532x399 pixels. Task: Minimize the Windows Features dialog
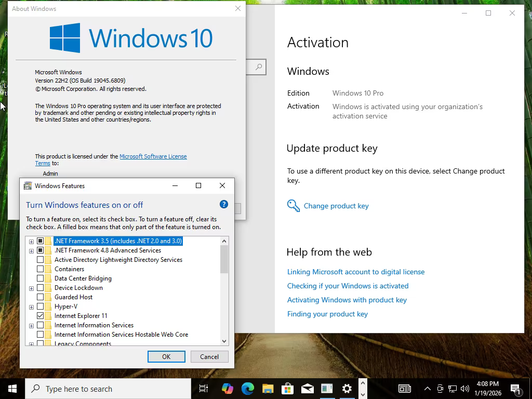pos(175,185)
